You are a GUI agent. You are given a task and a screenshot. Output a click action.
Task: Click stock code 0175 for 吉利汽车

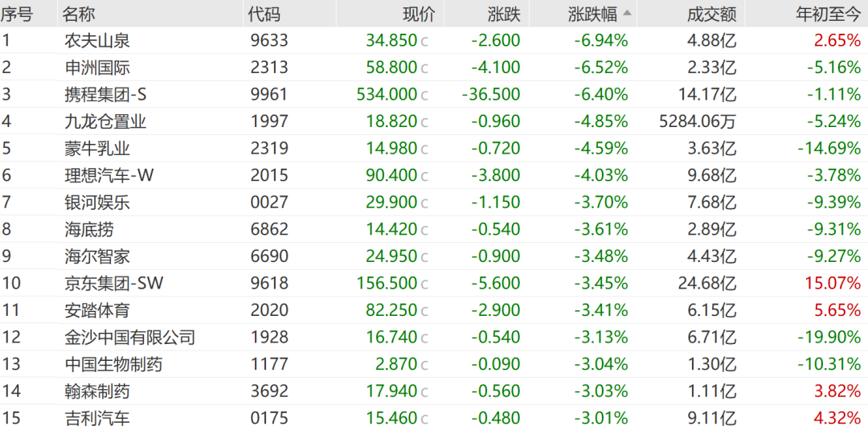point(268,418)
